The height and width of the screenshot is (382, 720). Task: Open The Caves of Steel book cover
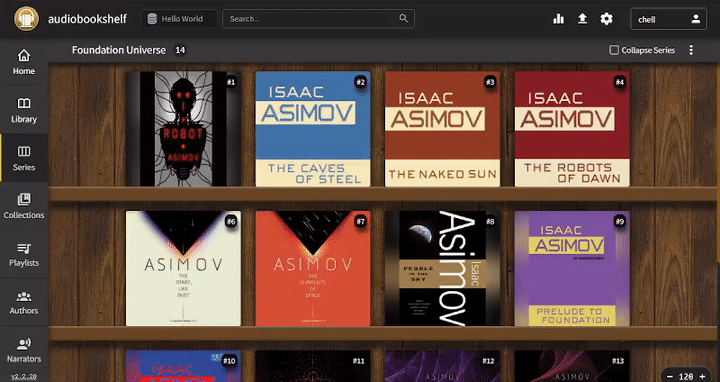[x=313, y=129]
